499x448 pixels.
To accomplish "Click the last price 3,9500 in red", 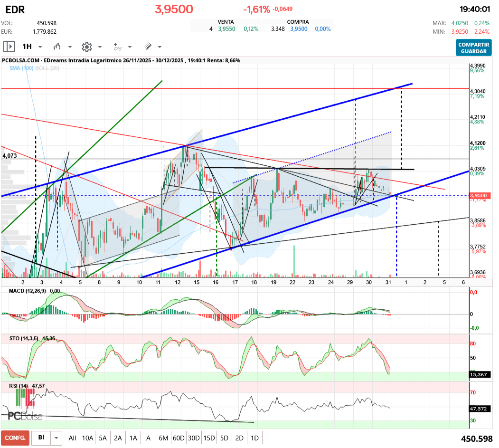I will point(174,9).
